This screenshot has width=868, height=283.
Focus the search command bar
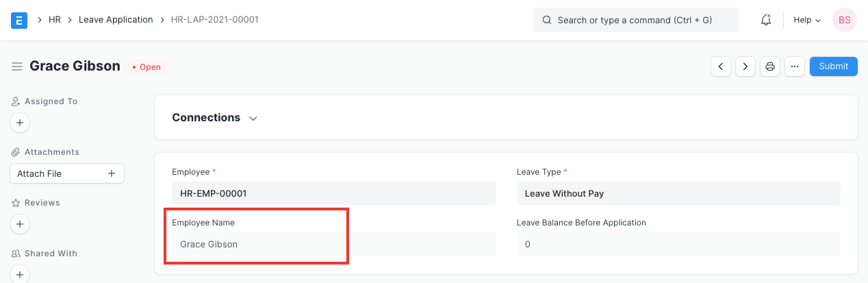pyautogui.click(x=635, y=20)
